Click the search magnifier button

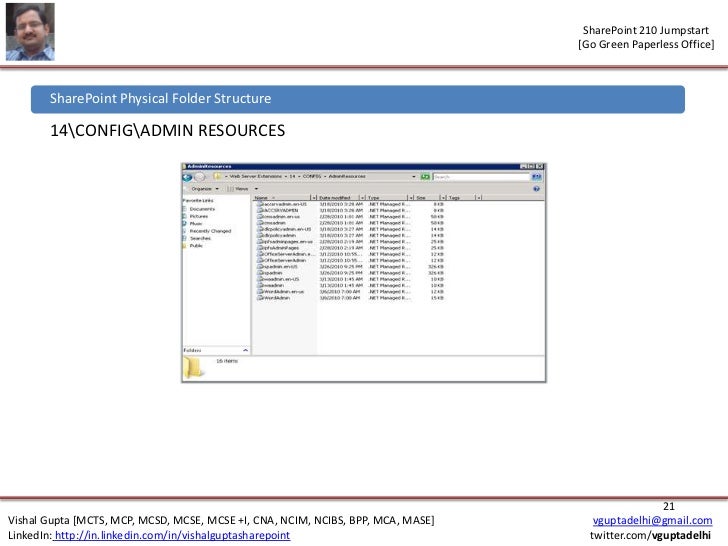pyautogui.click(x=536, y=177)
